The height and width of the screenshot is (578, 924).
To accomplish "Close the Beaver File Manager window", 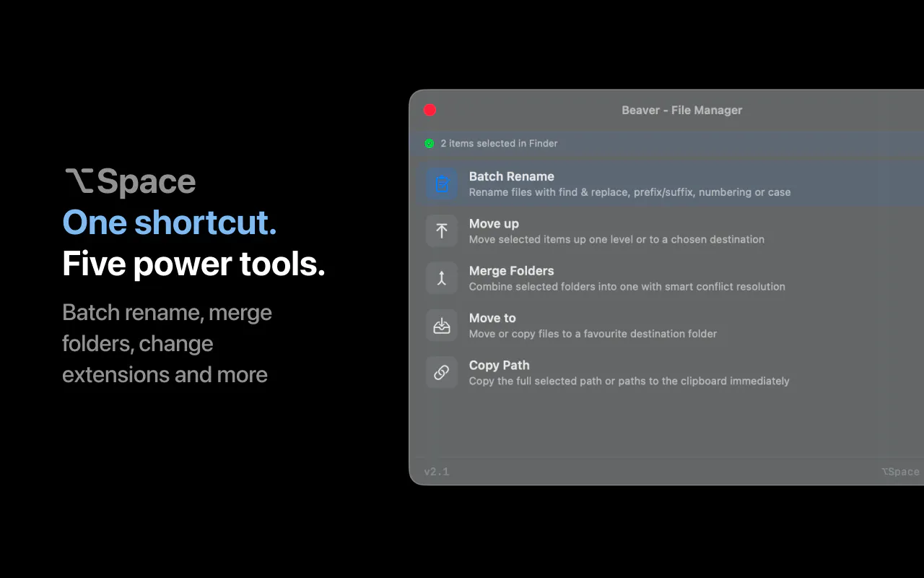I will tap(430, 110).
